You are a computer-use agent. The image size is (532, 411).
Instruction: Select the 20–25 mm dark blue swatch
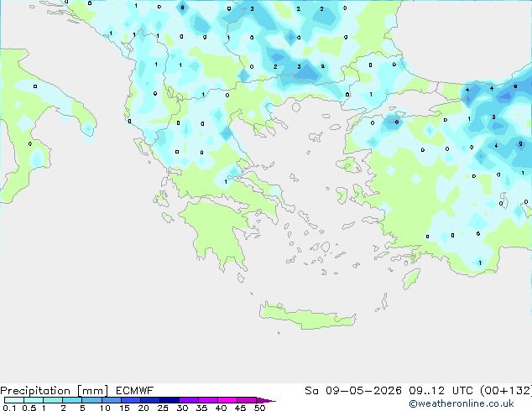click(150, 400)
